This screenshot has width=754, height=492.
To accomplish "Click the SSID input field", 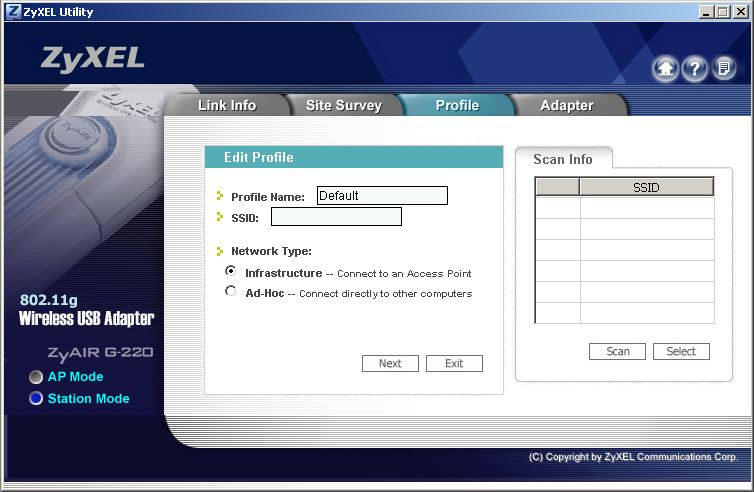I will pos(336,216).
